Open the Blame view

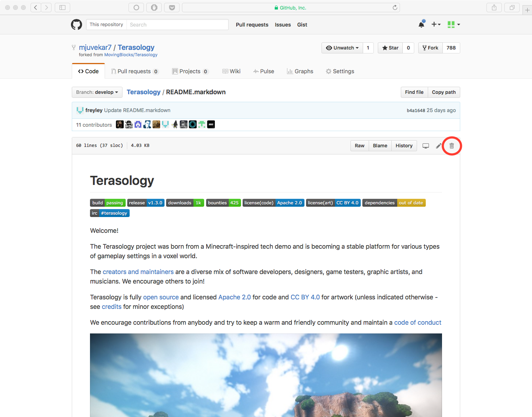(380, 146)
